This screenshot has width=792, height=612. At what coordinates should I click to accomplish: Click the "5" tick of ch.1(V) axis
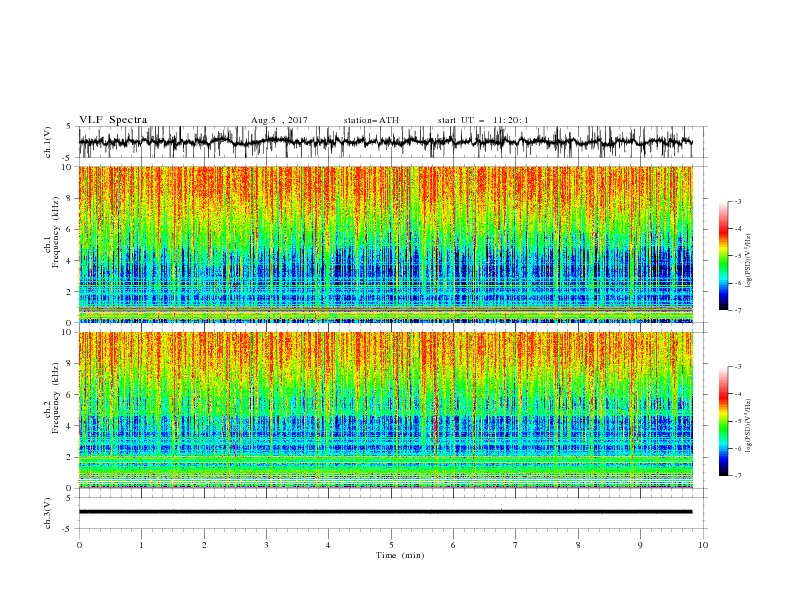(x=71, y=126)
